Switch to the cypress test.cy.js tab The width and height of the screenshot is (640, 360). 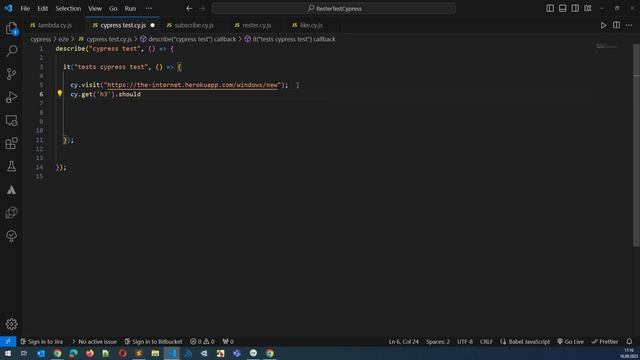click(x=122, y=25)
